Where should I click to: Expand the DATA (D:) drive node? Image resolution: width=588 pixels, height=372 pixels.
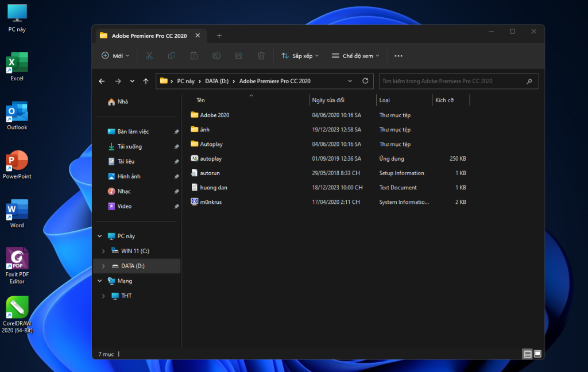103,266
